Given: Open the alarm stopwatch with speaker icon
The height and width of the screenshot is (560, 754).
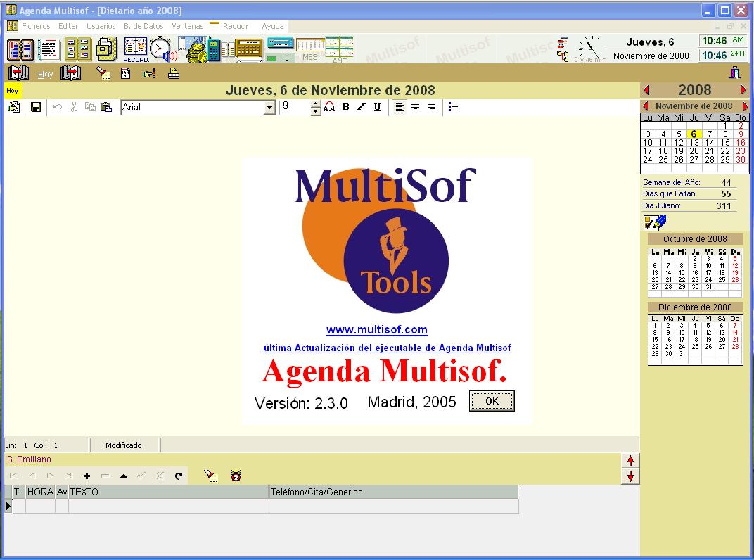Looking at the screenshot, I should 162,49.
